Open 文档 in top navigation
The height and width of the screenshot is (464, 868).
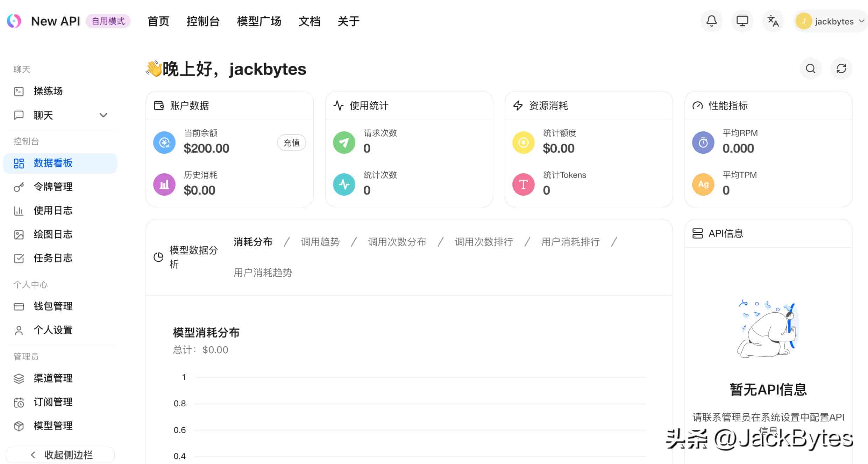pyautogui.click(x=310, y=21)
